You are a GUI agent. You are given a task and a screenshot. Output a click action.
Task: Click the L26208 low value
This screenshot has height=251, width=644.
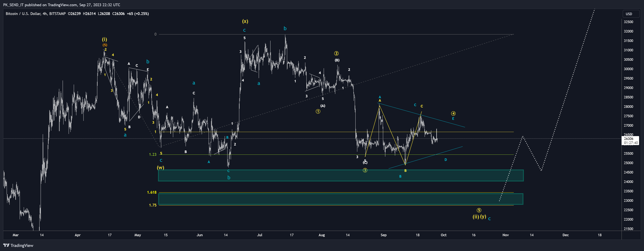pyautogui.click(x=104, y=13)
